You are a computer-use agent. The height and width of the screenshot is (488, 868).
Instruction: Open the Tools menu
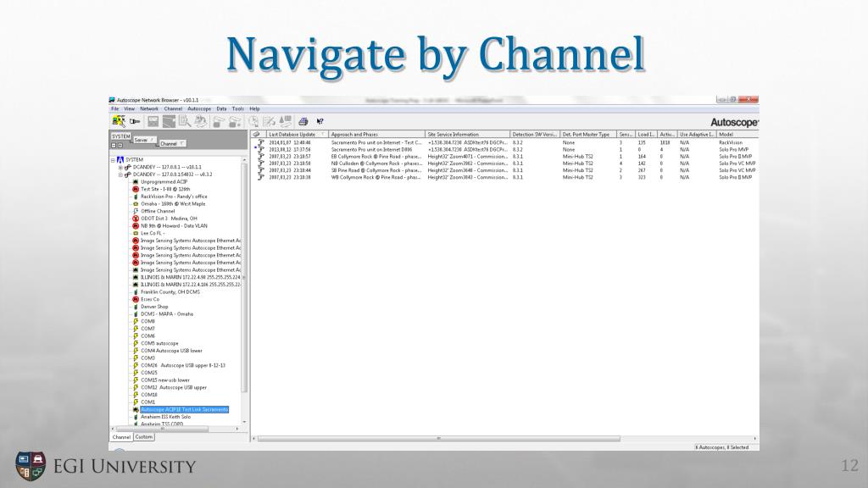(238, 109)
